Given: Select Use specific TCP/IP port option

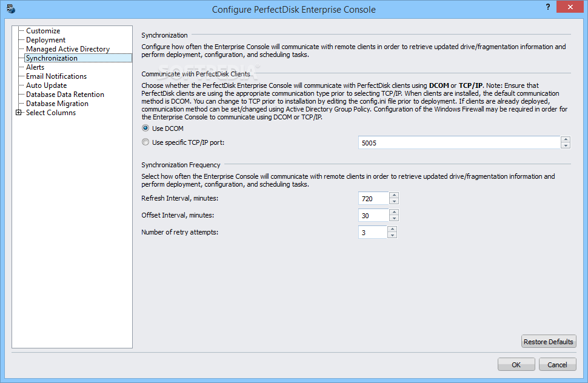Looking at the screenshot, I should click(x=145, y=142).
